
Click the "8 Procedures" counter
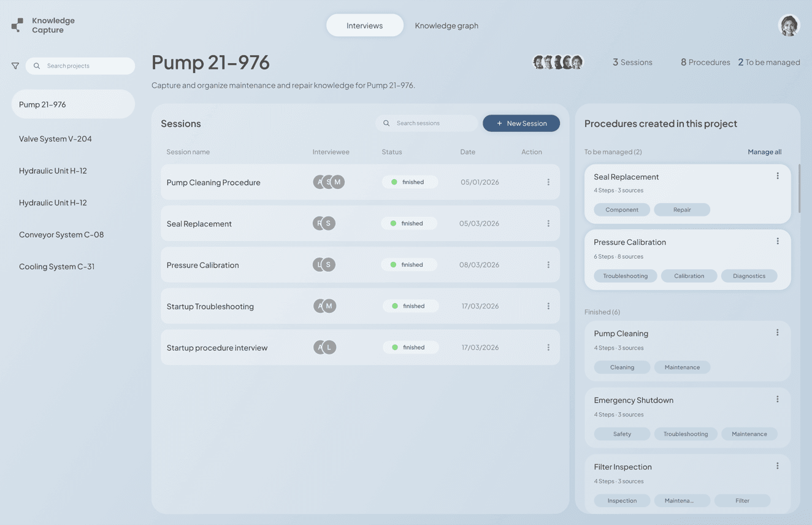pos(705,62)
